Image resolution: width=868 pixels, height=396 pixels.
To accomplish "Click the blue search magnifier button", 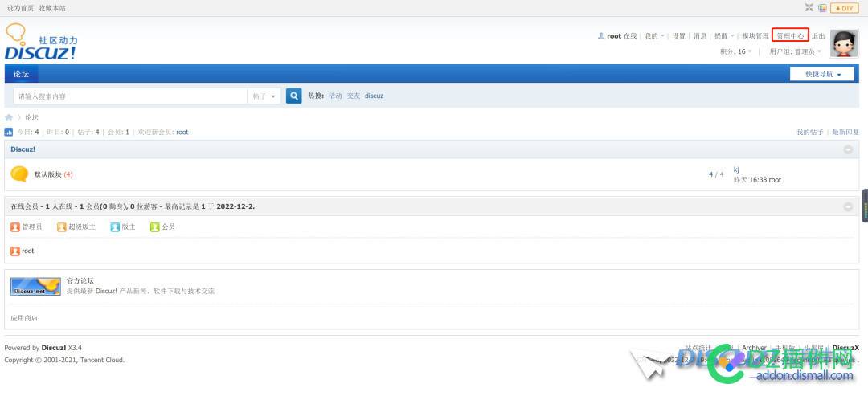I will (x=293, y=96).
